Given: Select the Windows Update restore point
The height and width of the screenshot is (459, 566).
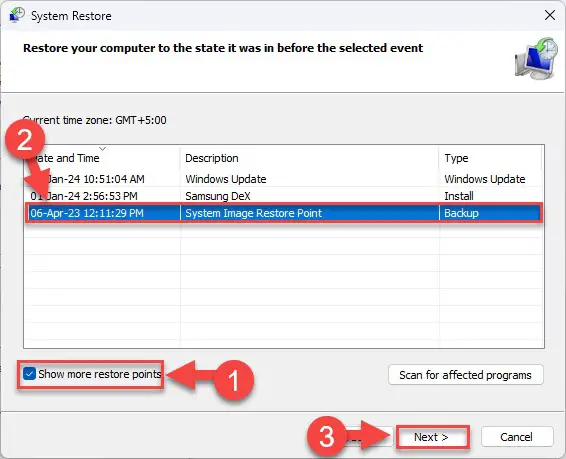Looking at the screenshot, I should pos(283,179).
